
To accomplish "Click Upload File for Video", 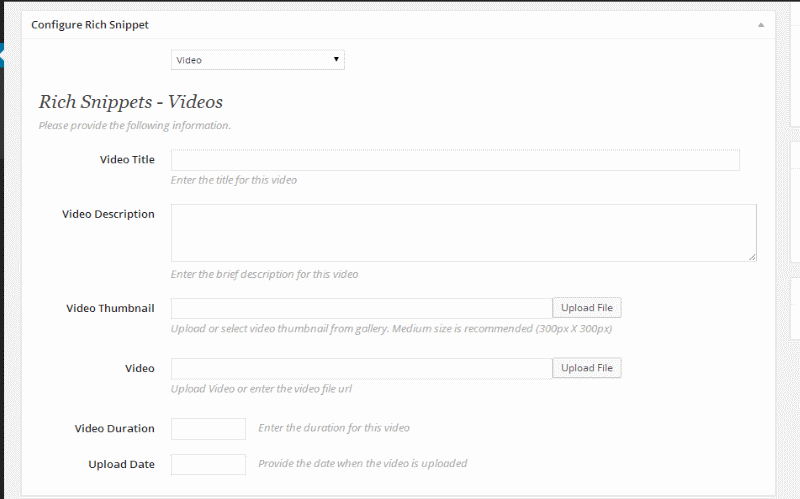I will (x=587, y=368).
